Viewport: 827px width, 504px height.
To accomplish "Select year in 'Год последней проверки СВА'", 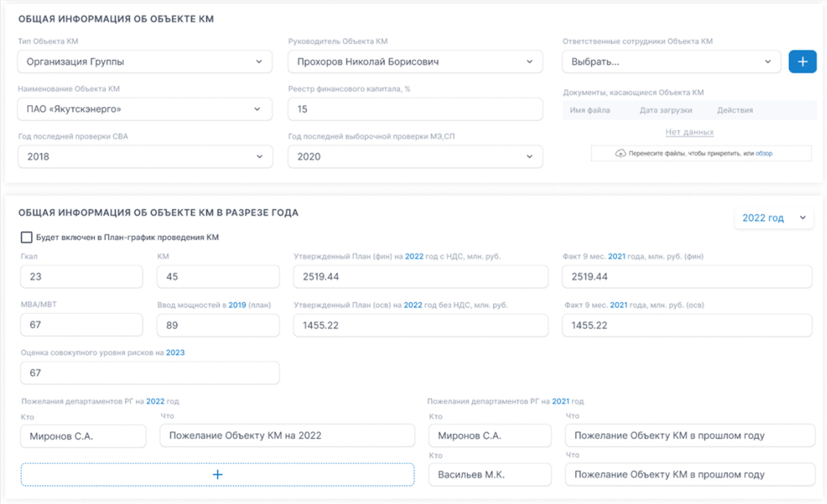I will [145, 157].
